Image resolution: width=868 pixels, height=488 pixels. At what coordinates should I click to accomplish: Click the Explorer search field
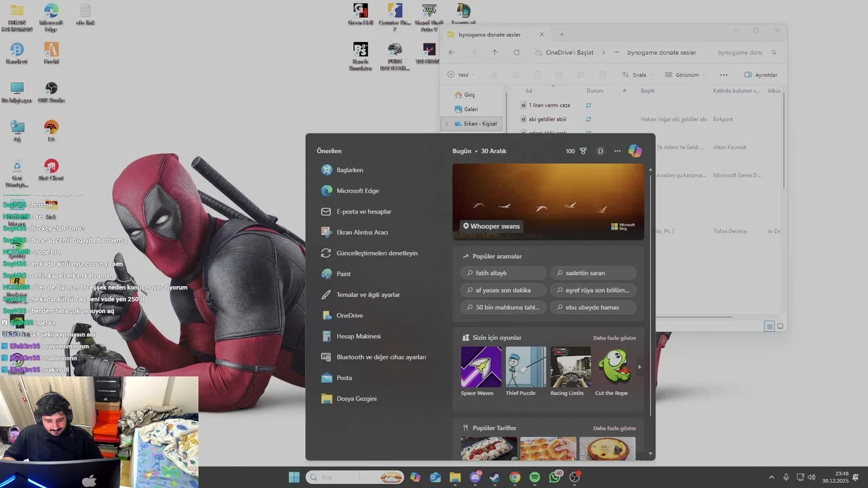point(746,52)
